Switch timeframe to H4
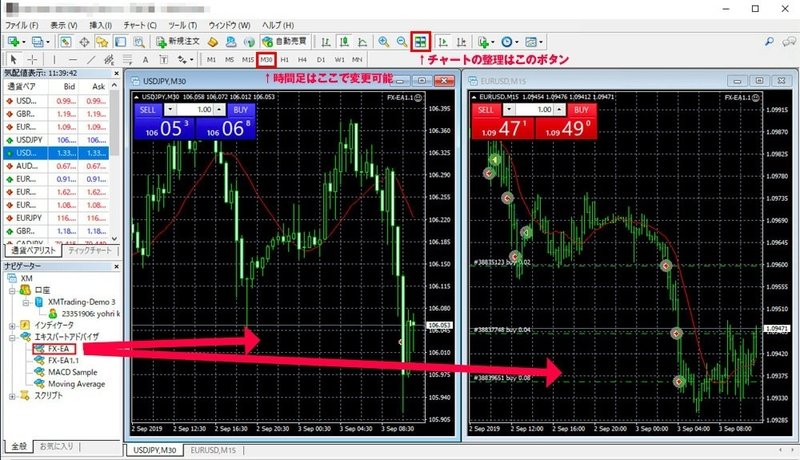 [303, 60]
